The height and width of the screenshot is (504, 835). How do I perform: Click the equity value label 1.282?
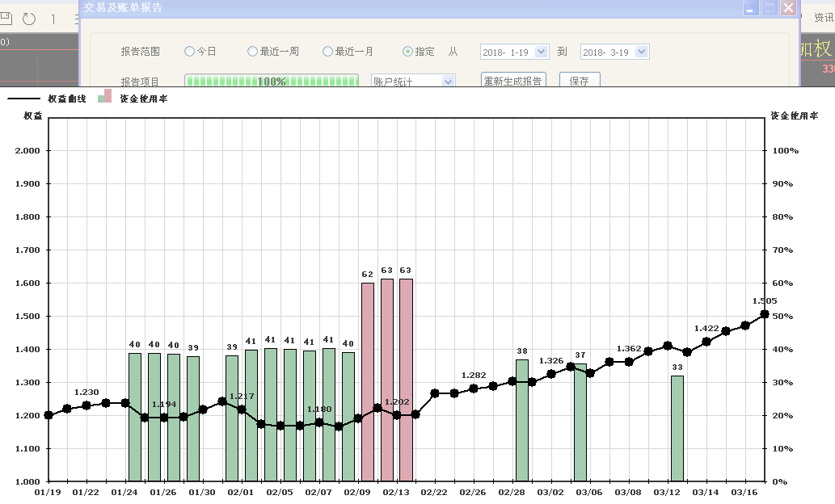pyautogui.click(x=474, y=376)
